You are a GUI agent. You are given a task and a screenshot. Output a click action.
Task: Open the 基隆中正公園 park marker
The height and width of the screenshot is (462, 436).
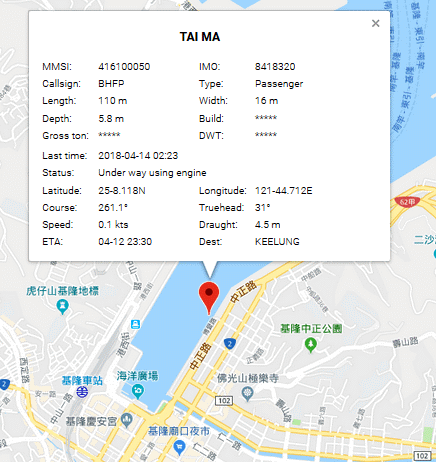(311, 345)
